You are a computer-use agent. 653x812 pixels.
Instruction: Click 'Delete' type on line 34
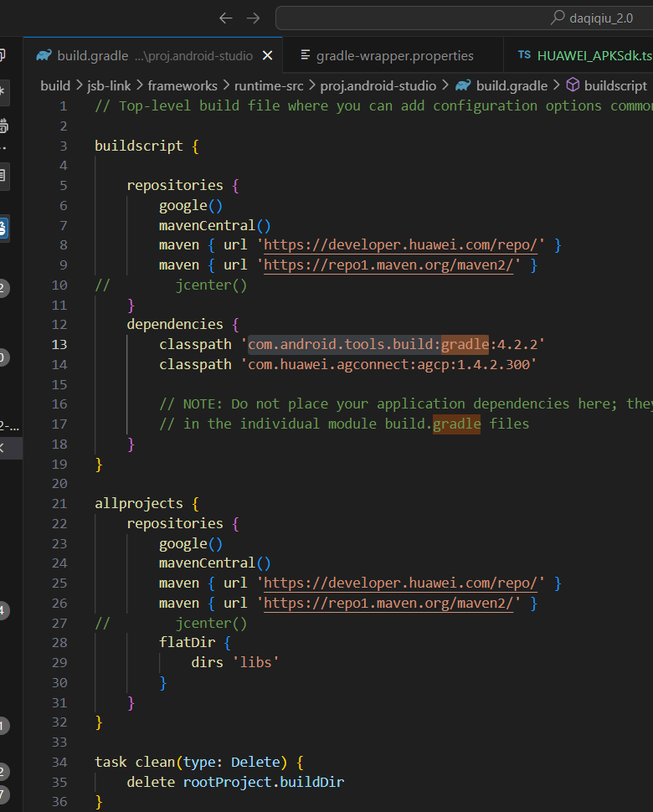pyautogui.click(x=255, y=763)
